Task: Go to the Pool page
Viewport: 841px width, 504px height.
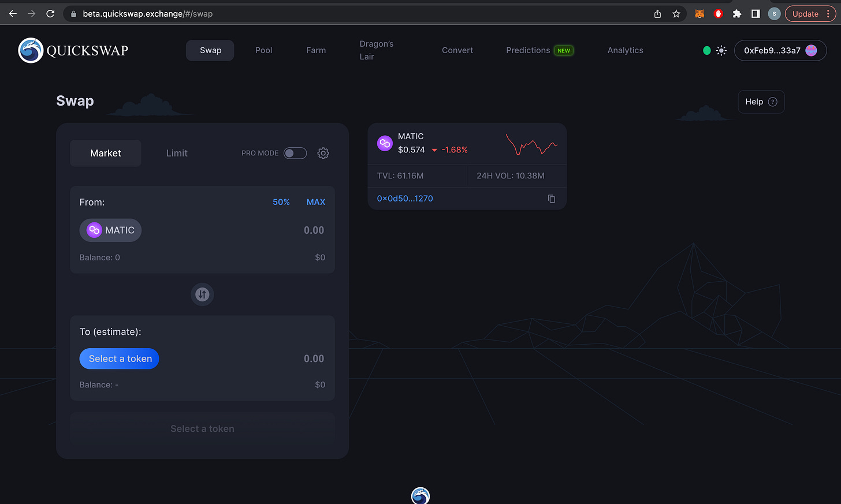Action: click(x=263, y=50)
